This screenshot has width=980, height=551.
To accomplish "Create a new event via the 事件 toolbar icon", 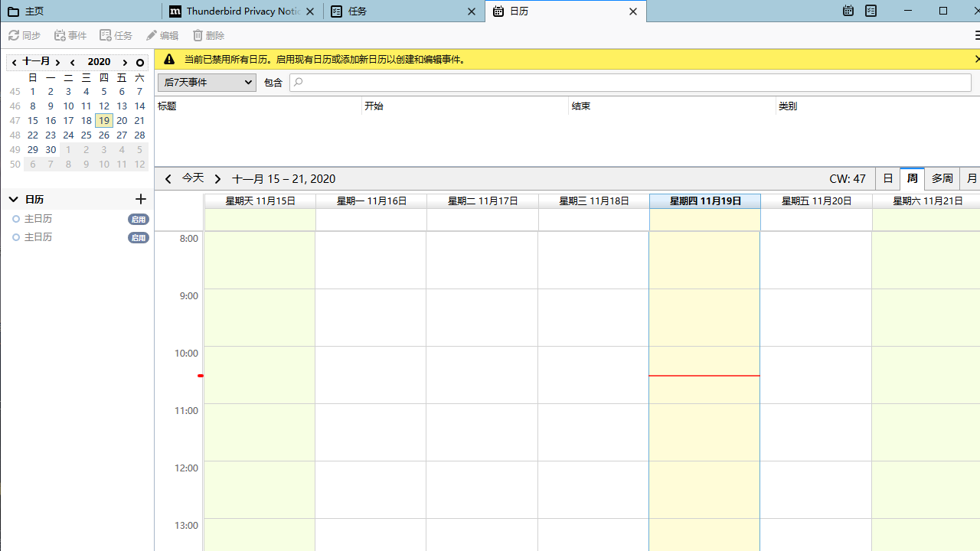I will pyautogui.click(x=70, y=35).
